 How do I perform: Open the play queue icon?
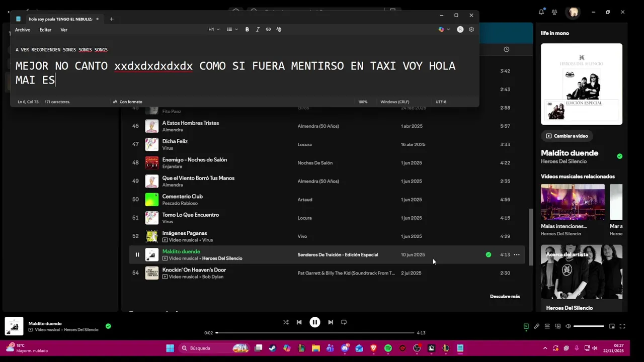(x=547, y=326)
